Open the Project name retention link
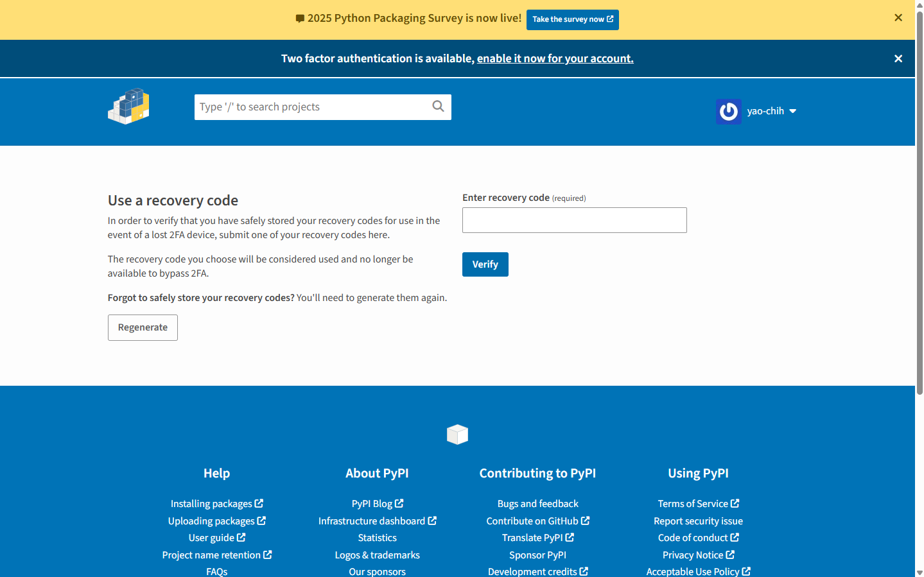Image resolution: width=924 pixels, height=577 pixels. [x=217, y=555]
